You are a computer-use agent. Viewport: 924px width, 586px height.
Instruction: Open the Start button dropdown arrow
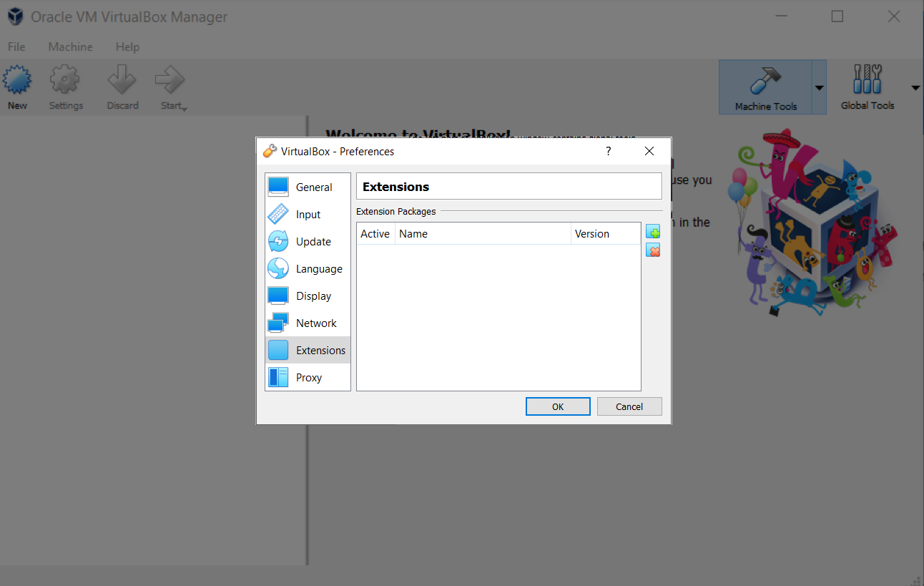tap(185, 108)
